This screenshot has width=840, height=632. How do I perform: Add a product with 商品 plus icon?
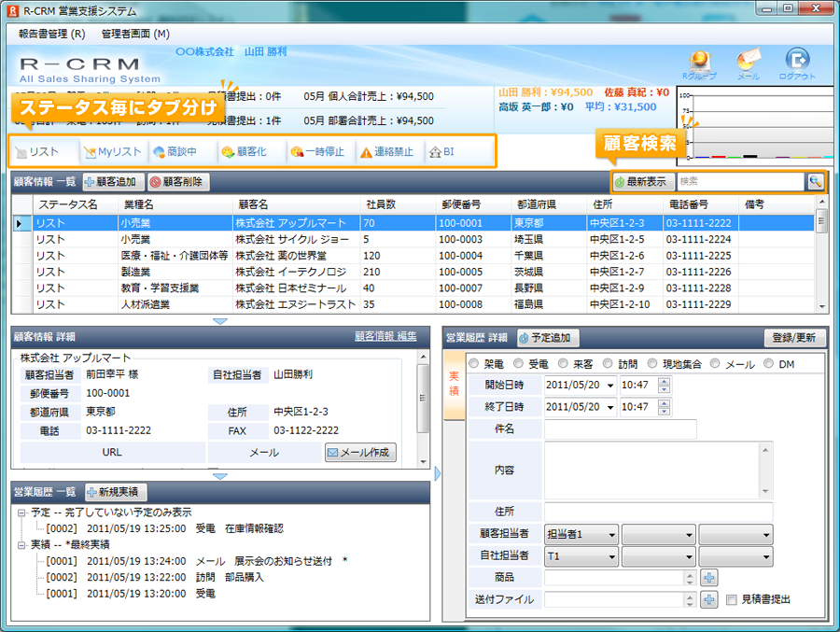(x=708, y=578)
